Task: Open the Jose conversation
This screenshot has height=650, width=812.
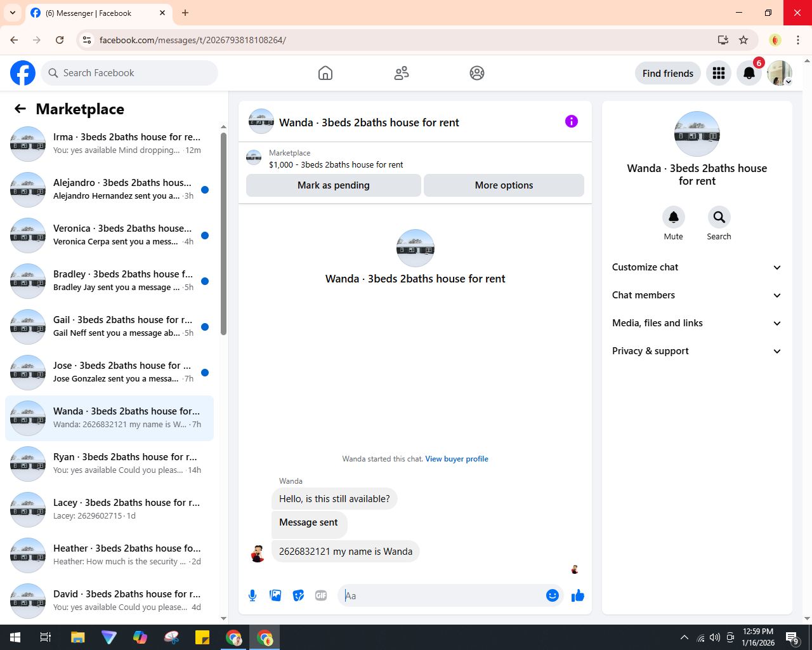Action: tap(109, 373)
